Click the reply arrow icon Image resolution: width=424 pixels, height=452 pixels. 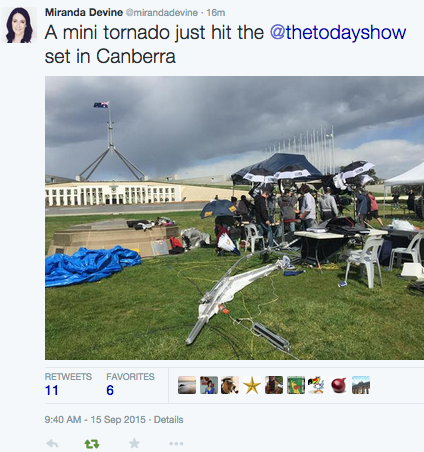[x=53, y=443]
